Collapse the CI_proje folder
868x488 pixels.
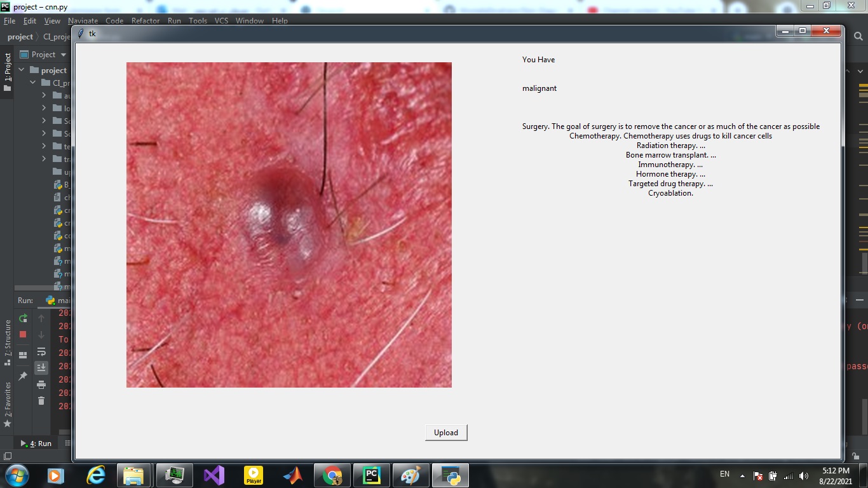32,81
